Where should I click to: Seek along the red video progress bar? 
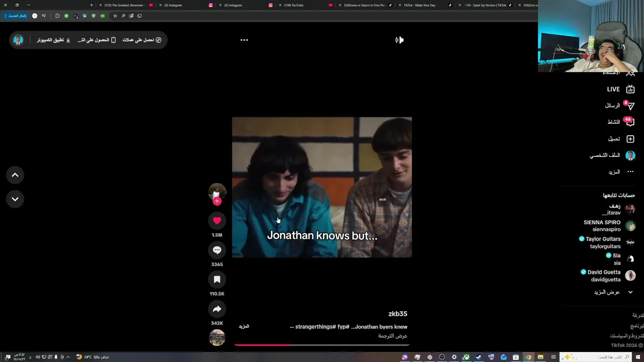click(x=322, y=345)
